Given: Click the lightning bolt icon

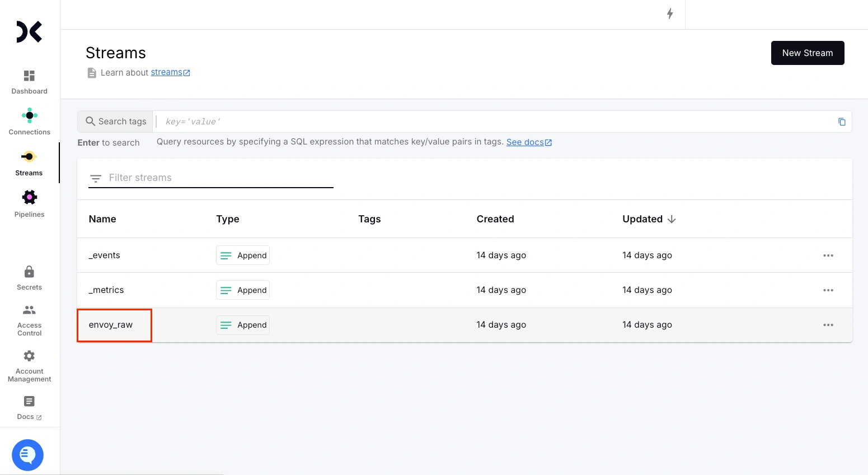Looking at the screenshot, I should pyautogui.click(x=670, y=13).
